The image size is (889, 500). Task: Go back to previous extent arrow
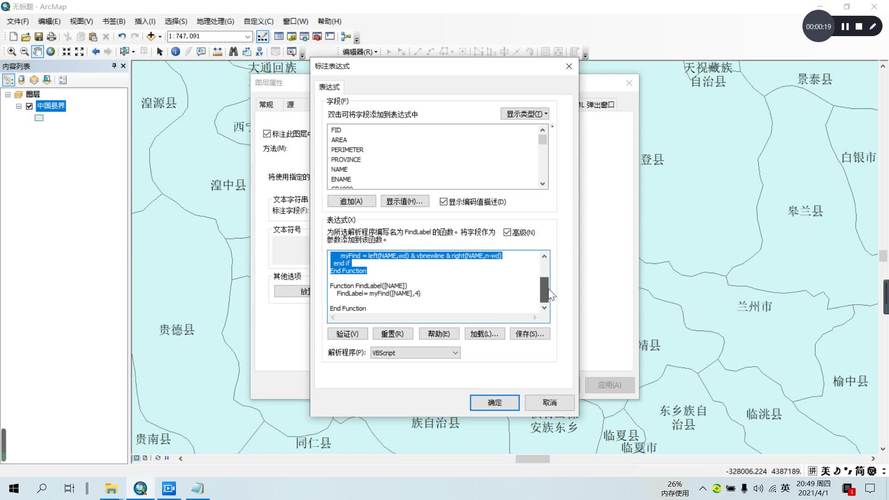(x=96, y=52)
